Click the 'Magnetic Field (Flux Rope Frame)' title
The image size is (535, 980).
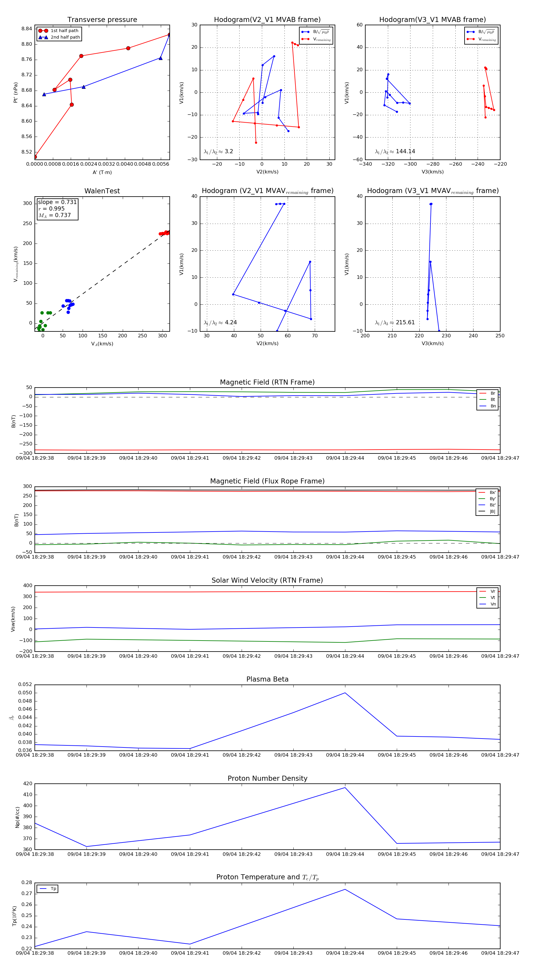(x=267, y=481)
